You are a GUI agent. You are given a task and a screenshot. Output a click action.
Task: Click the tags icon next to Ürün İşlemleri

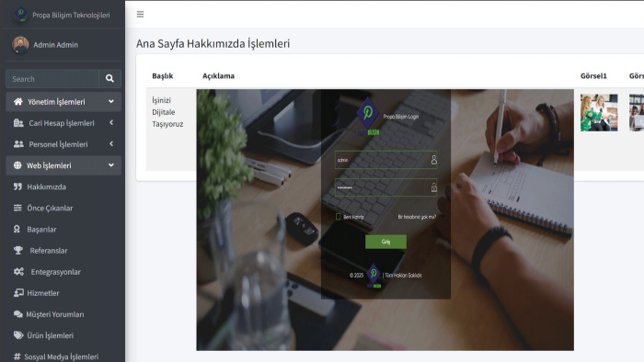(18, 335)
